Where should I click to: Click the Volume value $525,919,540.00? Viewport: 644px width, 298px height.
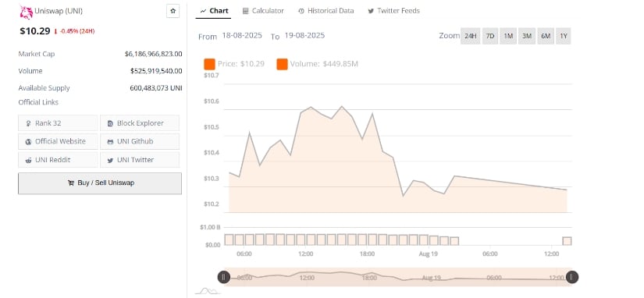[156, 71]
